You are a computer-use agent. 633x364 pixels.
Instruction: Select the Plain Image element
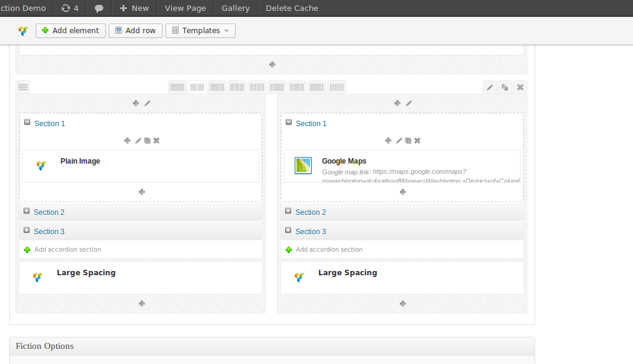[141, 166]
